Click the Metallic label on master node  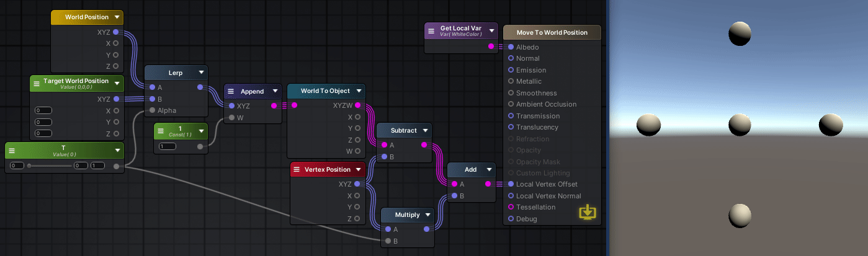click(x=529, y=81)
